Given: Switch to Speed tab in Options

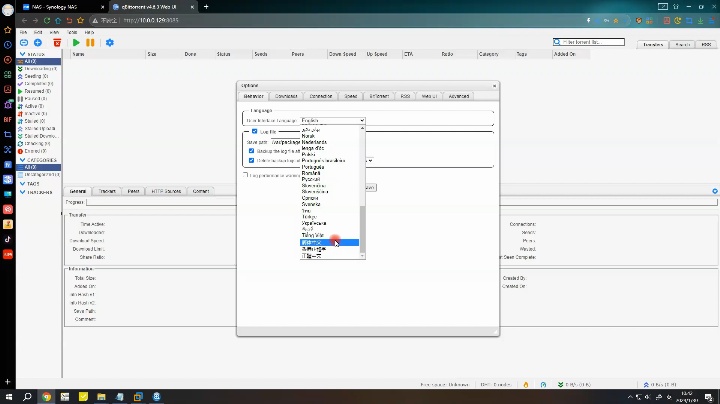Looking at the screenshot, I should coord(351,96).
